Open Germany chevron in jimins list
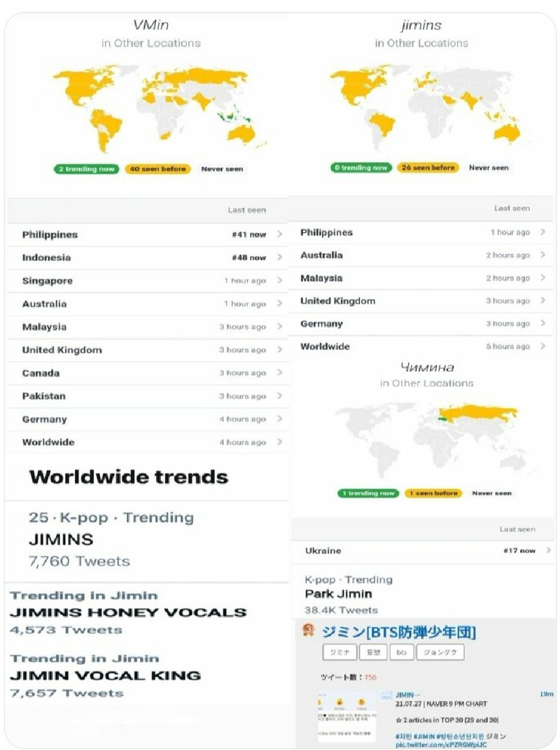Image resolution: width=560 pixels, height=750 pixels. (x=543, y=324)
